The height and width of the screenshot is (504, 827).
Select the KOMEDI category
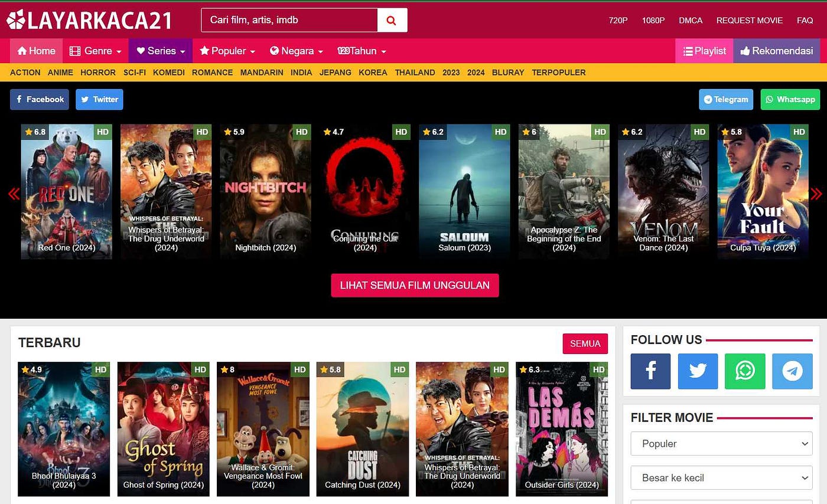click(x=169, y=73)
